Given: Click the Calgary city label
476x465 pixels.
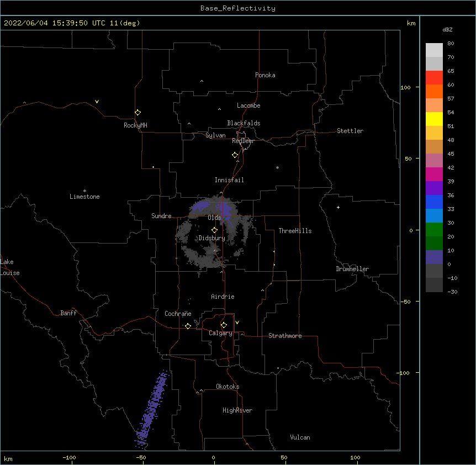Looking at the screenshot, I should [x=220, y=333].
